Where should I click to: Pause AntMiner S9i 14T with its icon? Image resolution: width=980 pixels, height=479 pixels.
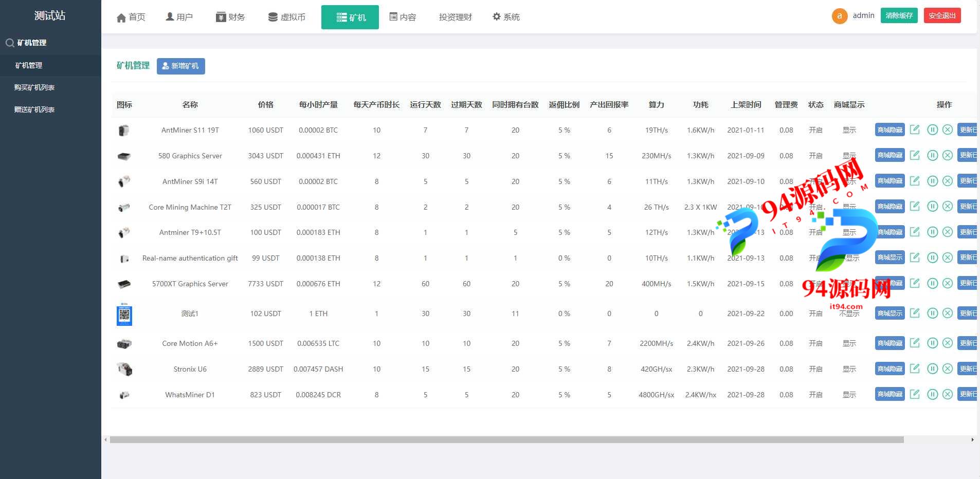(932, 180)
